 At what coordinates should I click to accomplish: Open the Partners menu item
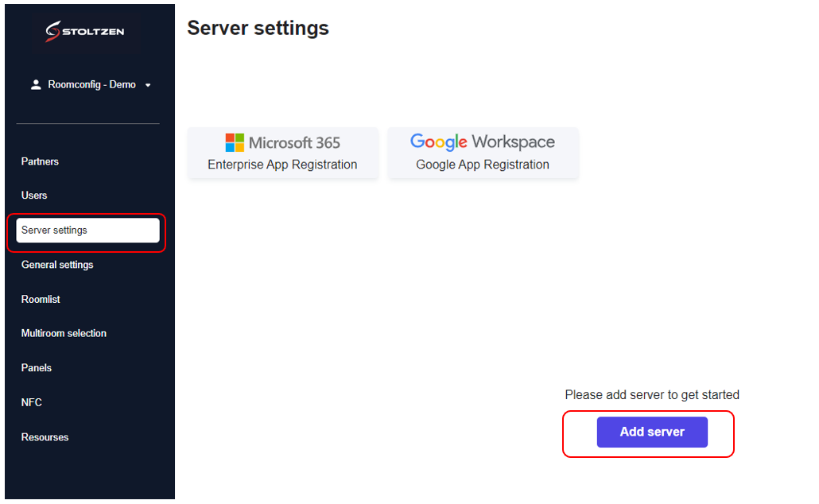(x=40, y=161)
